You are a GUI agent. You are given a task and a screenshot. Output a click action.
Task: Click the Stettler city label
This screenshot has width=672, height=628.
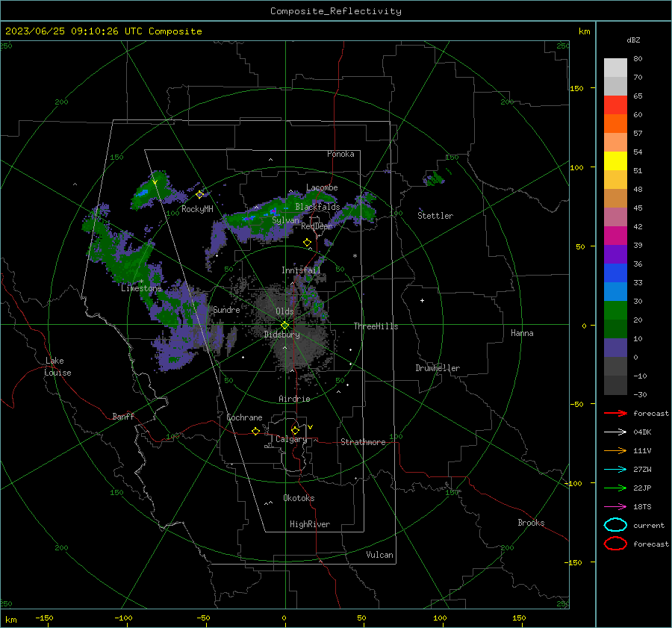[435, 216]
